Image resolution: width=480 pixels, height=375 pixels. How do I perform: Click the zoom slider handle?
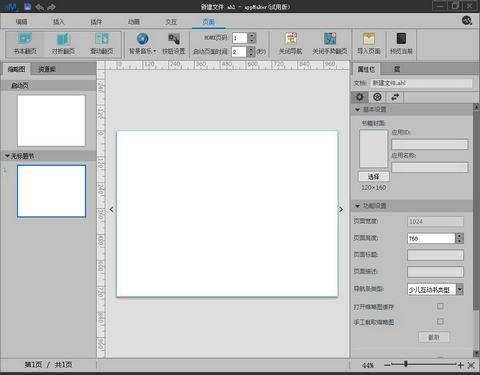(406, 364)
